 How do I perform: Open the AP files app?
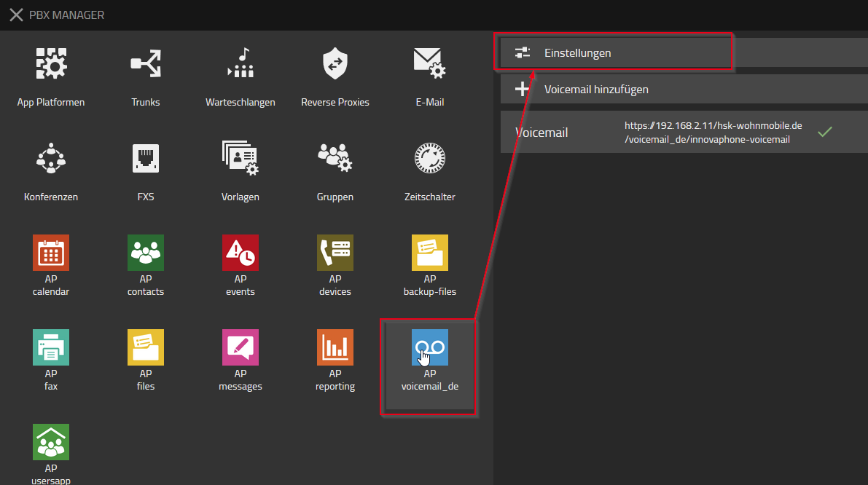click(146, 347)
